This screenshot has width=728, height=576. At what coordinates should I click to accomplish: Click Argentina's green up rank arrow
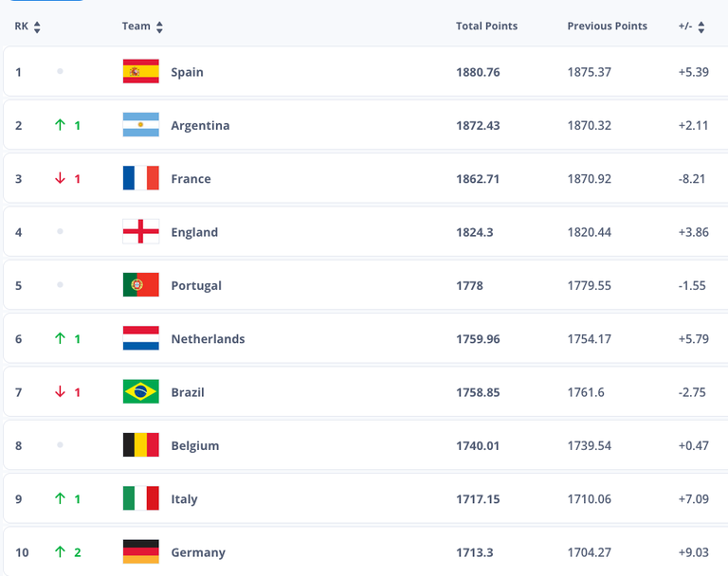click(60, 125)
